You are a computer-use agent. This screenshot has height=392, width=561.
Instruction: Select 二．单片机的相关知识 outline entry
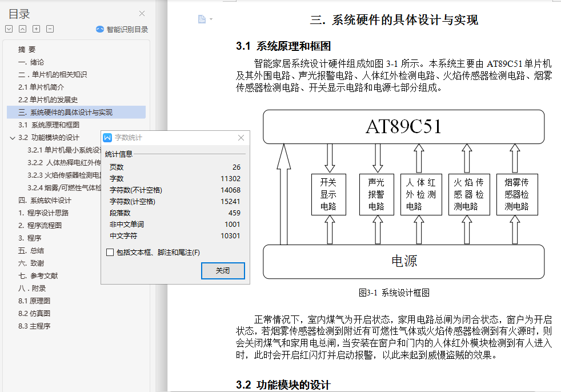(53, 74)
